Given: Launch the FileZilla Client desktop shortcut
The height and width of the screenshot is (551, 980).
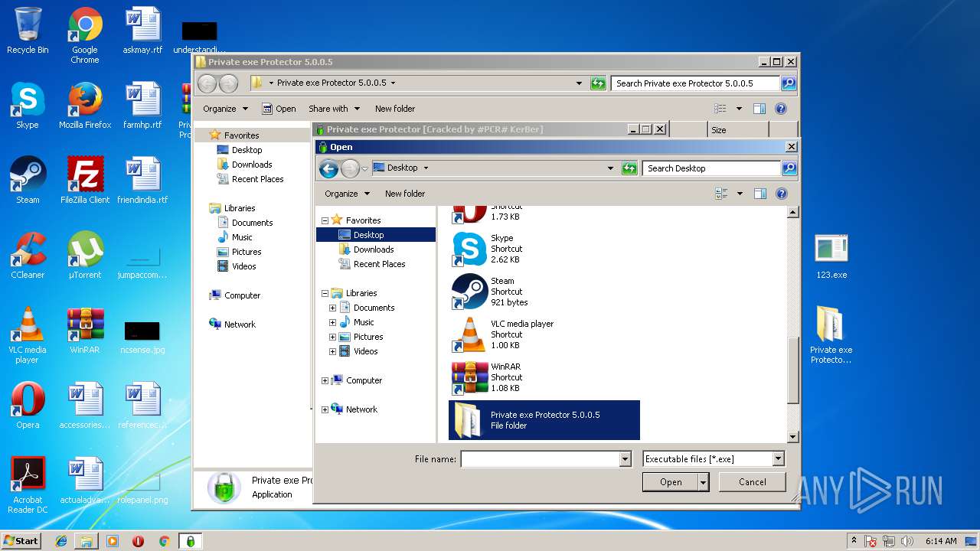Looking at the screenshot, I should click(85, 181).
